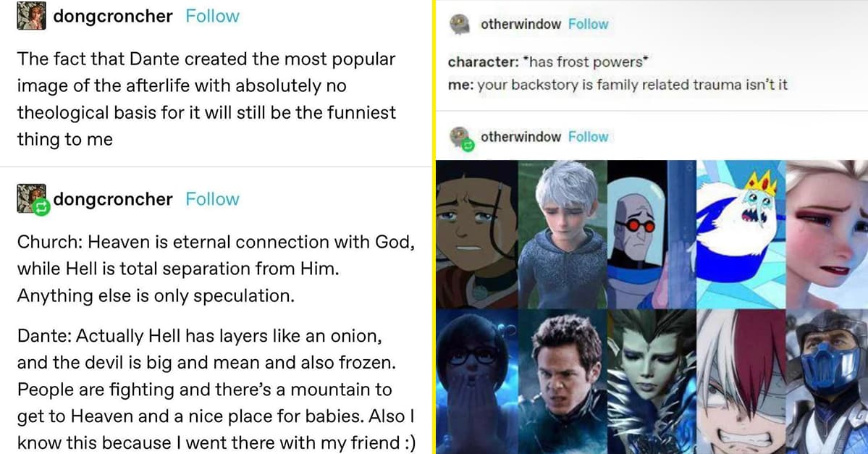Open the Ice King image with crown
Screen dimensions: 868x454
coord(741,234)
